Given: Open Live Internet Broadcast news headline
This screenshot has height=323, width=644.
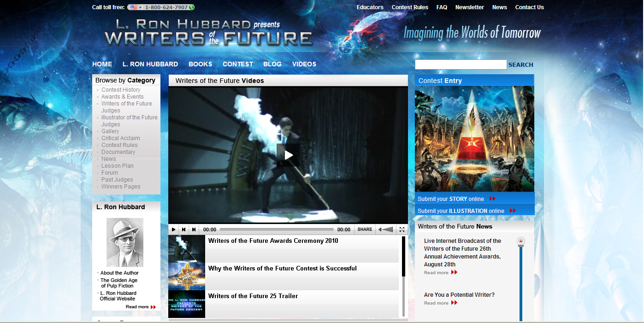Looking at the screenshot, I should click(x=462, y=253).
